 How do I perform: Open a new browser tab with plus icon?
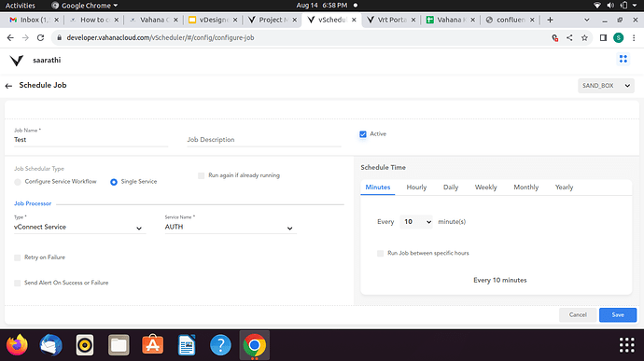550,20
